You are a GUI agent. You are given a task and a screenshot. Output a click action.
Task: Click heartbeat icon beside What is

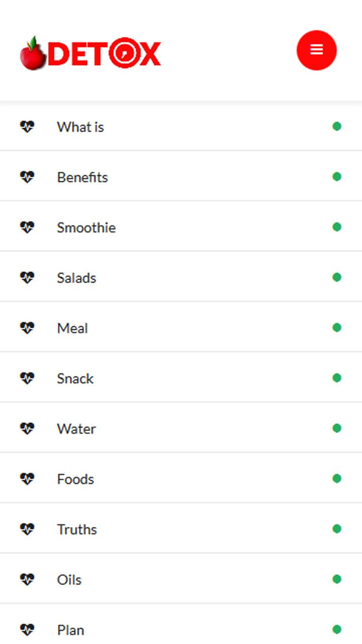27,126
